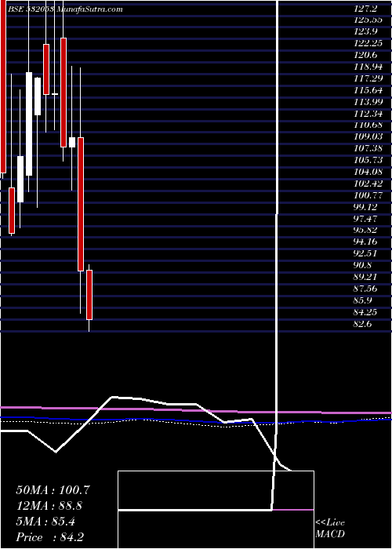The height and width of the screenshot is (549, 392).
Task: Click the 90.8 price axis label
Action: click(364, 265)
